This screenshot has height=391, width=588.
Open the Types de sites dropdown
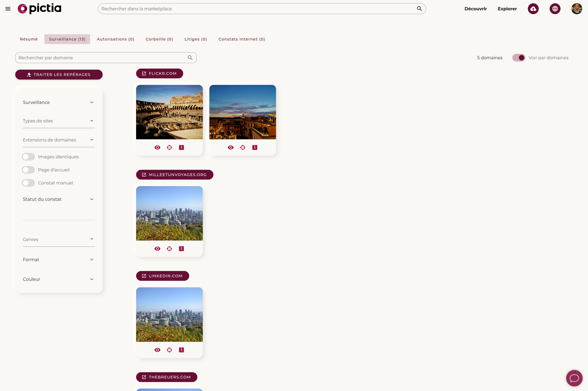[x=59, y=121]
